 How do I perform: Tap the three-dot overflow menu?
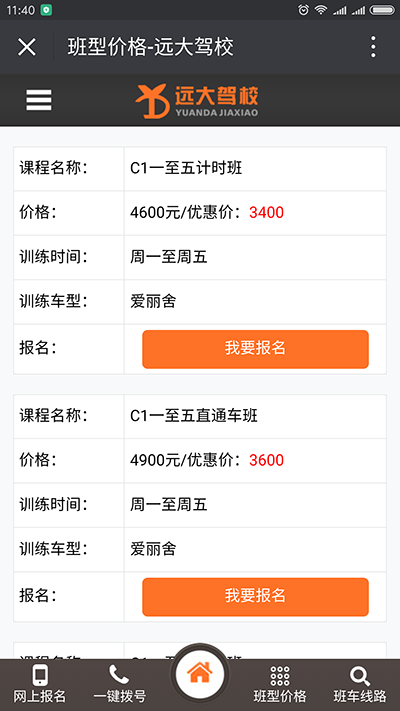(373, 47)
